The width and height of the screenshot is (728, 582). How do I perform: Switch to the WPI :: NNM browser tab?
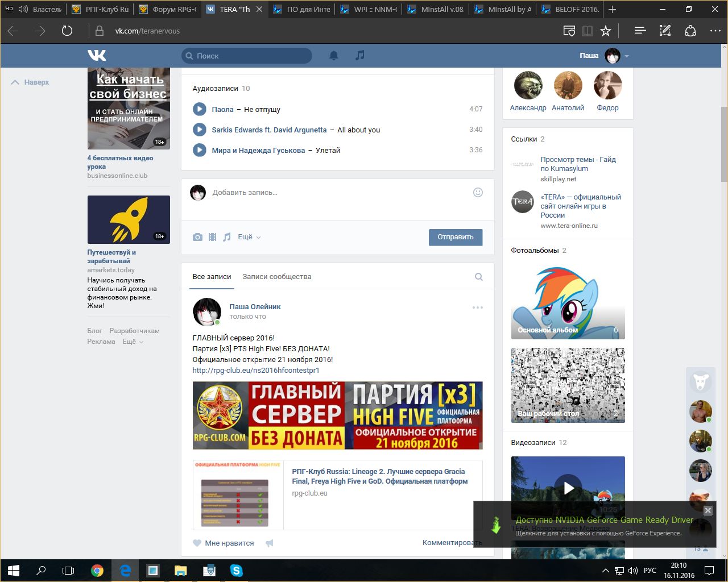point(369,9)
